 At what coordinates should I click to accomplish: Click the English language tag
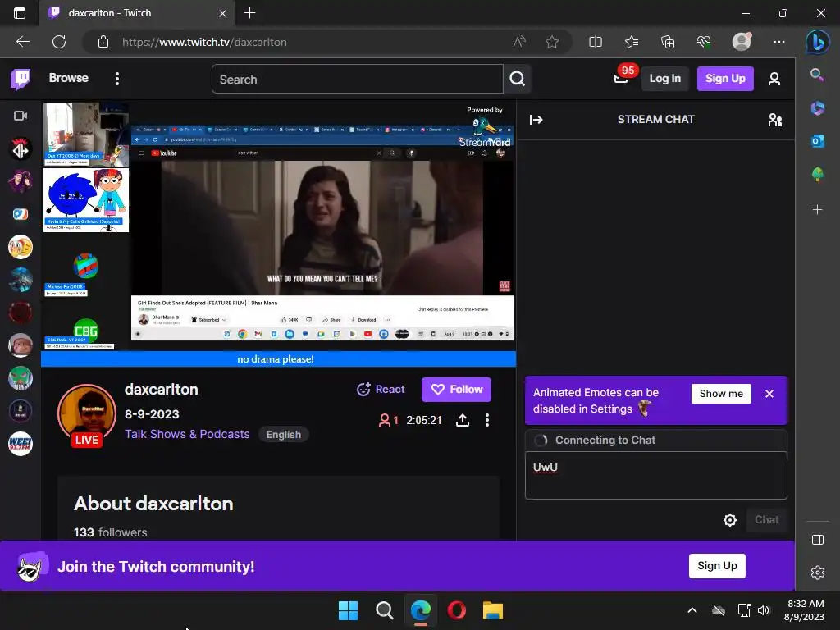click(x=283, y=435)
